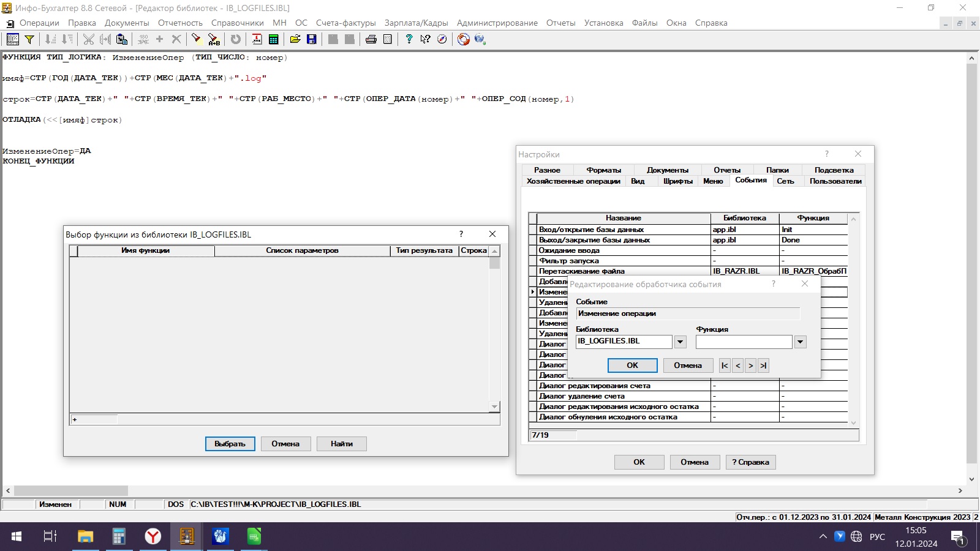Click the flashlight search icon

[196, 39]
